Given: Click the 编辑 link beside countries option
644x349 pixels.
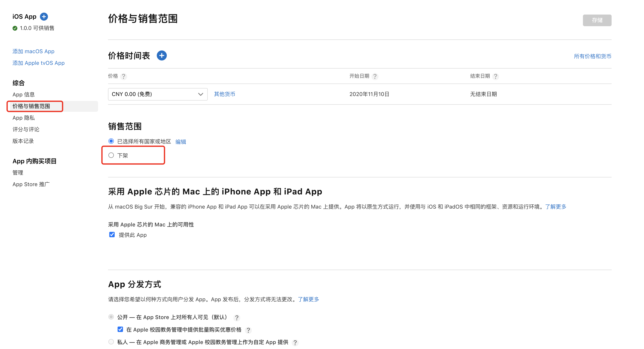Looking at the screenshot, I should coord(181,142).
